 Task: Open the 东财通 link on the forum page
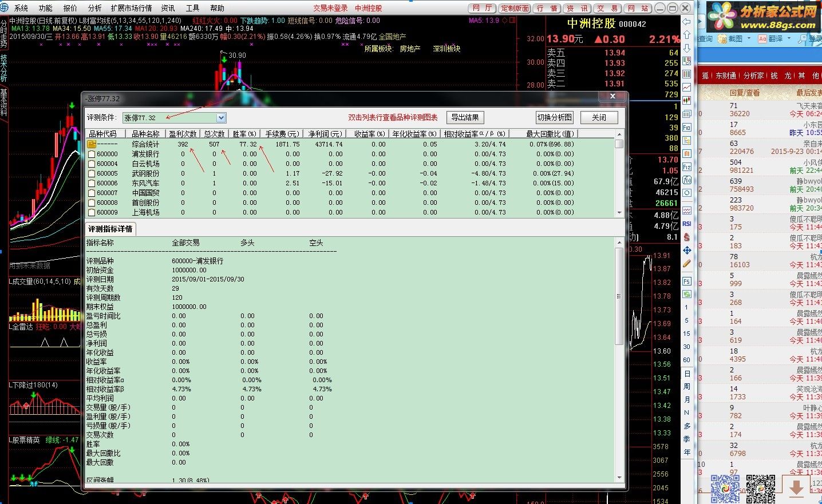726,76
